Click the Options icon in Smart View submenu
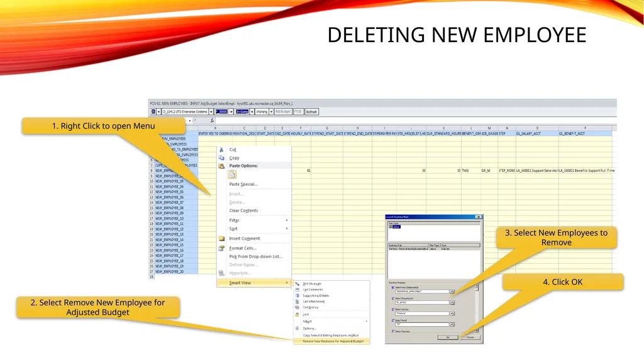This screenshot has height=362, width=644. [297, 328]
